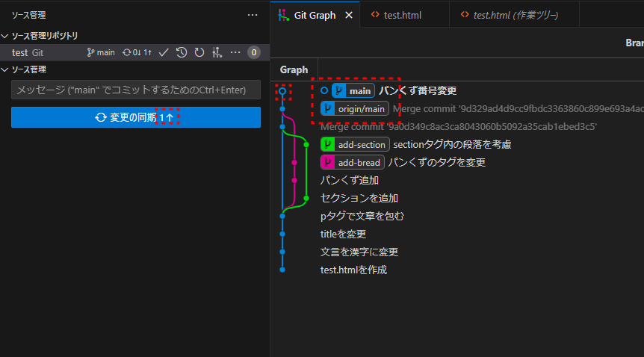Click the Git Graph tab icon
This screenshot has height=357, width=644.
[283, 15]
